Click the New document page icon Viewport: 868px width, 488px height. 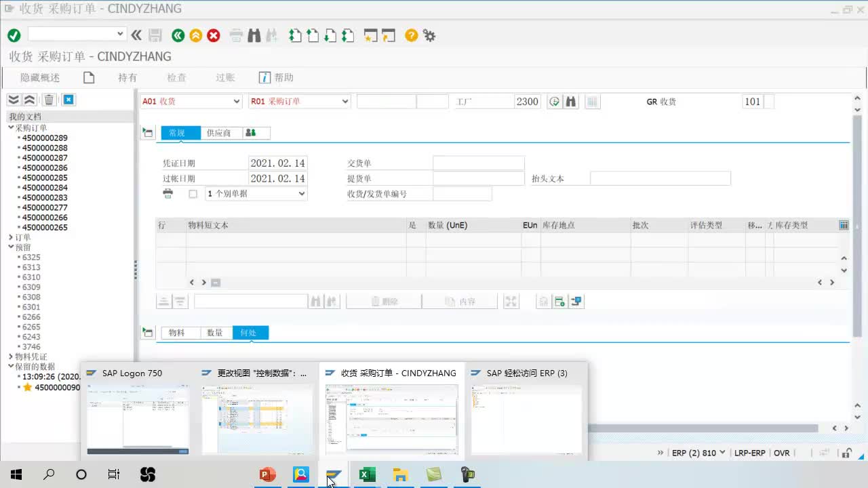(88, 77)
